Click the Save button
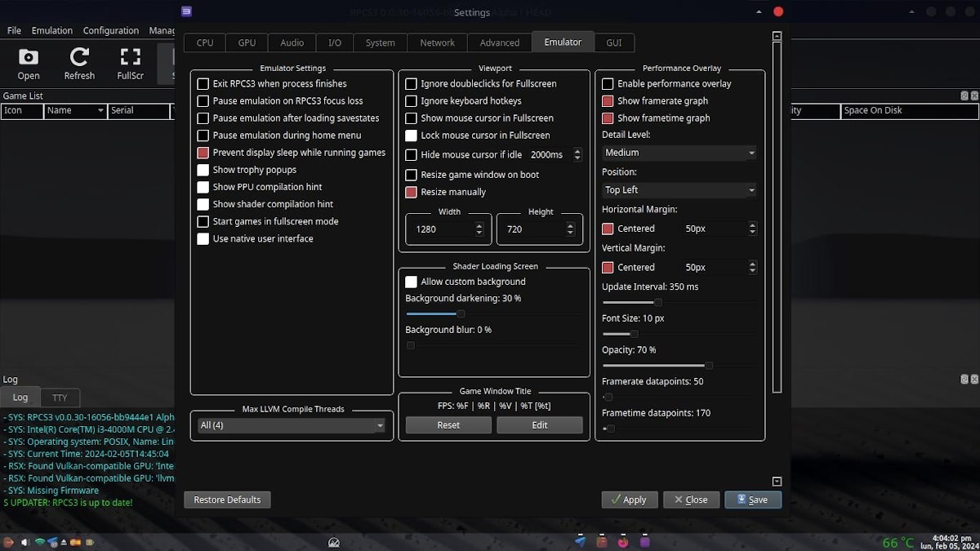 click(753, 500)
